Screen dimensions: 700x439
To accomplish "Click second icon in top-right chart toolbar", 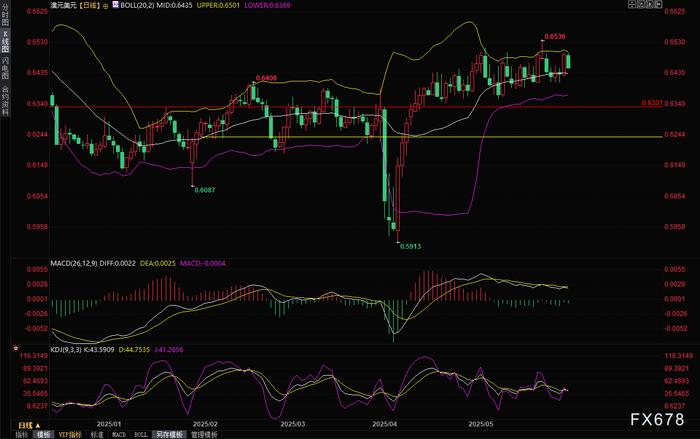I will (x=641, y=4).
